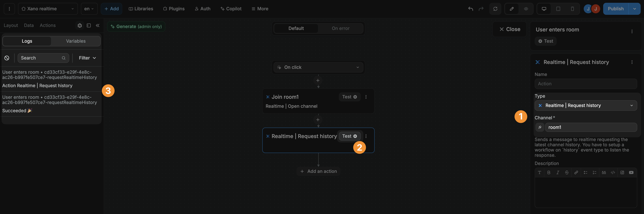The height and width of the screenshot is (214, 644).
Task: Clear the logs with the prohibition icon
Action: tap(7, 58)
